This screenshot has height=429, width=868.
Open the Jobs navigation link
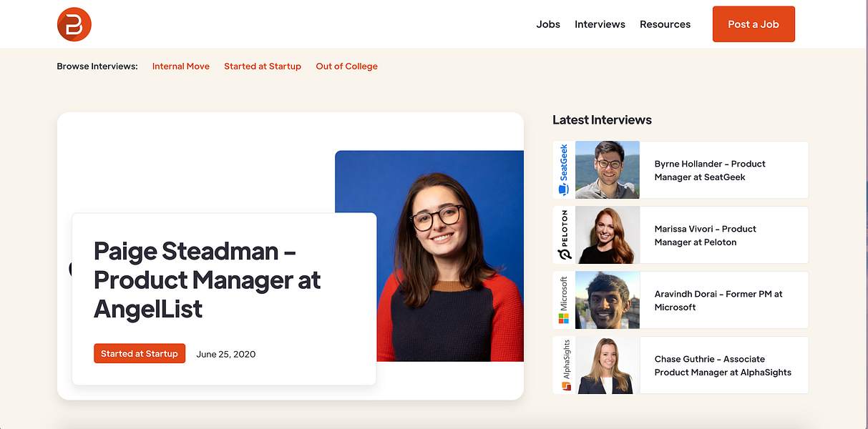coord(548,24)
